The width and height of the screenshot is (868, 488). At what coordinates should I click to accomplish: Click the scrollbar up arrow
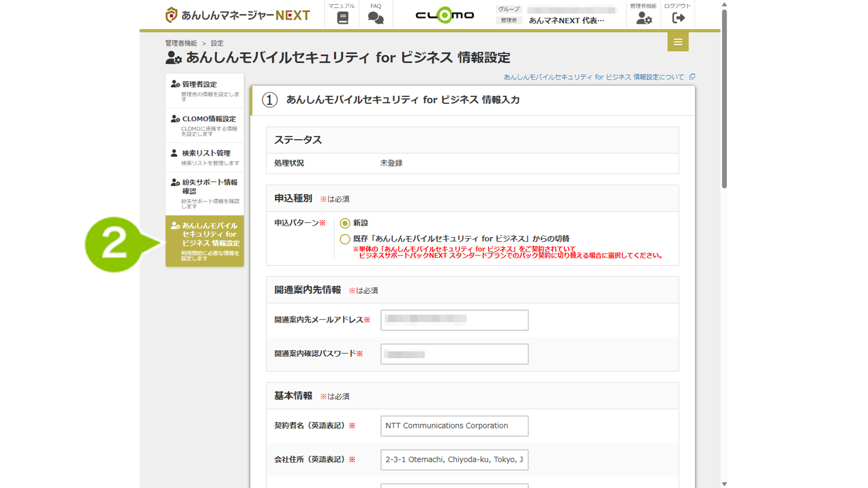click(x=724, y=4)
